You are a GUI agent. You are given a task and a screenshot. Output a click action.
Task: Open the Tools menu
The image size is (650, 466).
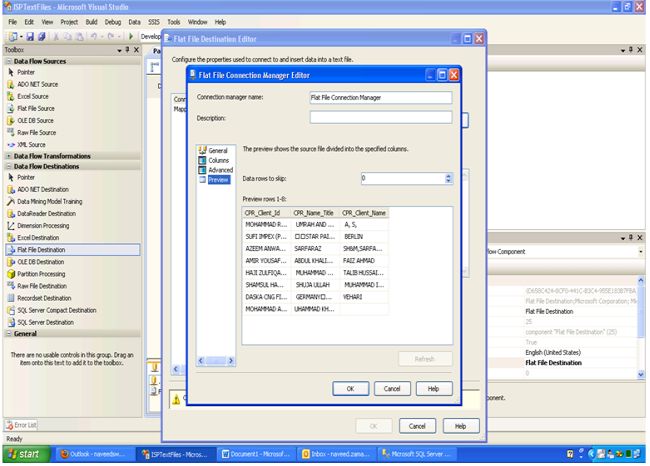tap(174, 22)
